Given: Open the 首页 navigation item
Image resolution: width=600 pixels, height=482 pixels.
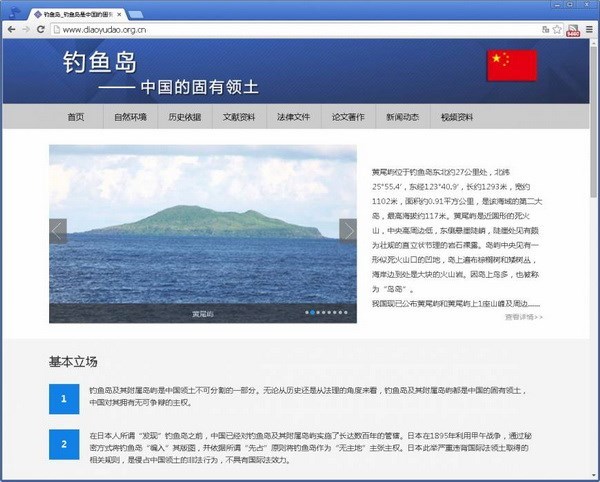Looking at the screenshot, I should tap(76, 117).
